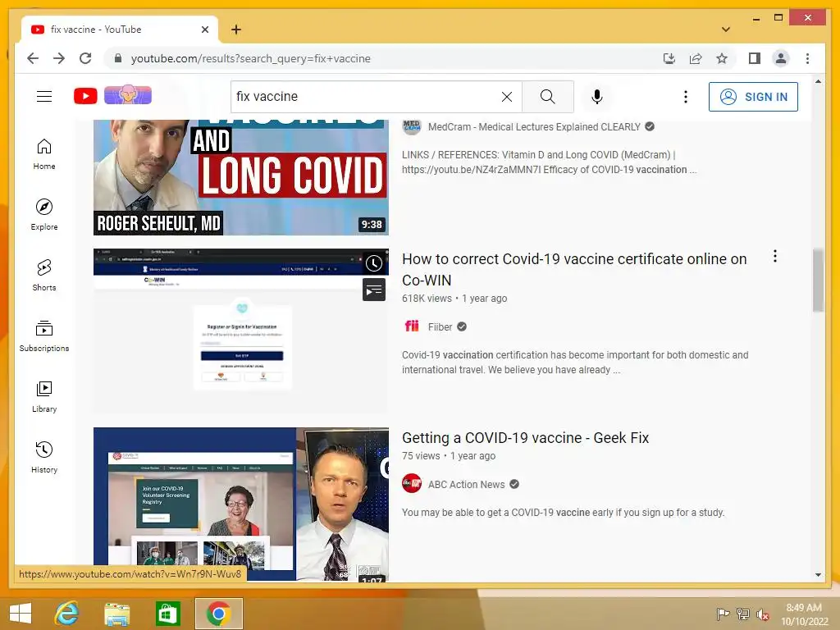Launch Internet Explorer from taskbar
Viewport: 840px width, 630px height.
67,614
